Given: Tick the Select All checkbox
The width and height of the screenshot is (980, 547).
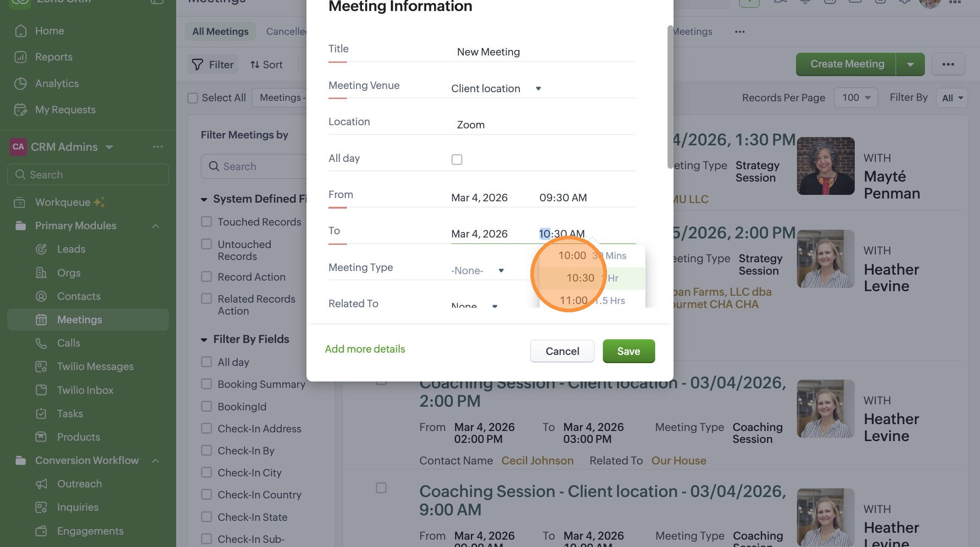Looking at the screenshot, I should [193, 98].
